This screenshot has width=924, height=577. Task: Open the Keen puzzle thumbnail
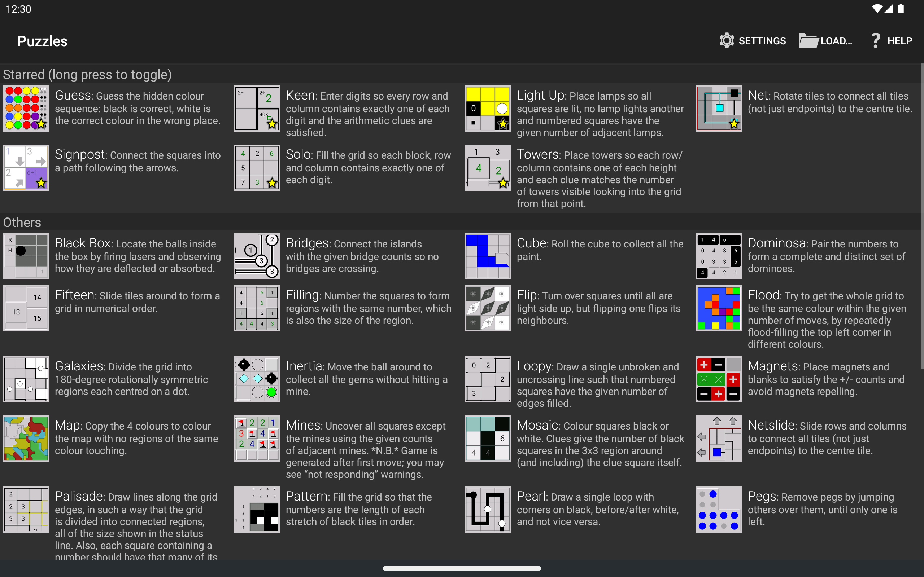coord(257,109)
